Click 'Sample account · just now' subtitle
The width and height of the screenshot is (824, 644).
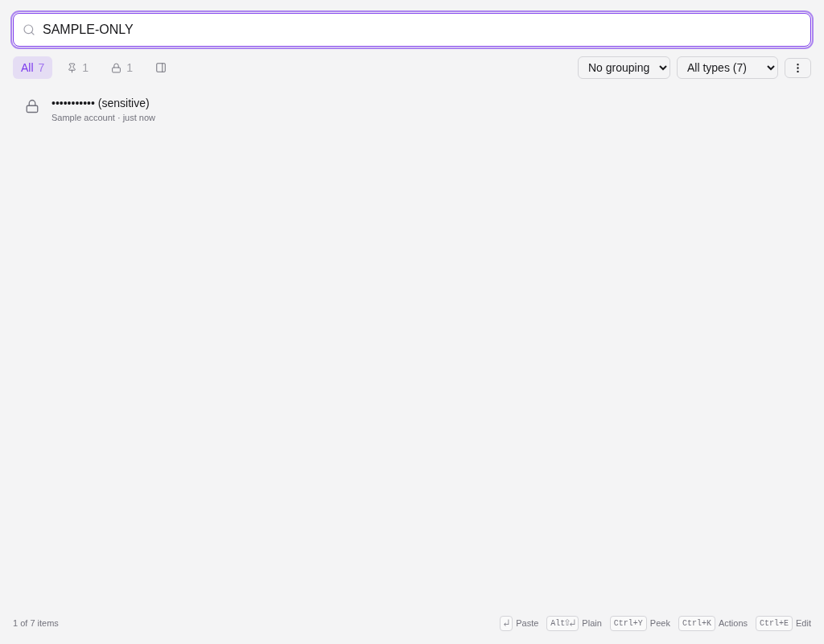(x=104, y=118)
